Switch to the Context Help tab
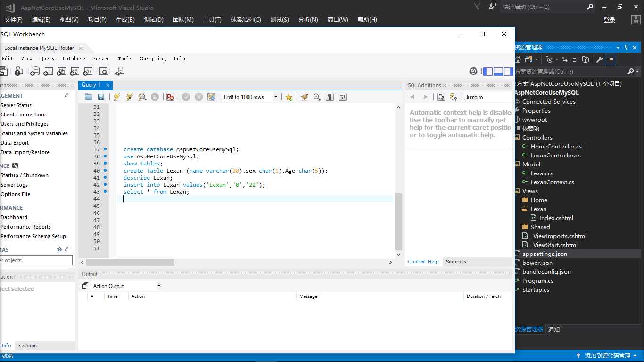Viewport: 644px width, 362px height. pos(423,262)
